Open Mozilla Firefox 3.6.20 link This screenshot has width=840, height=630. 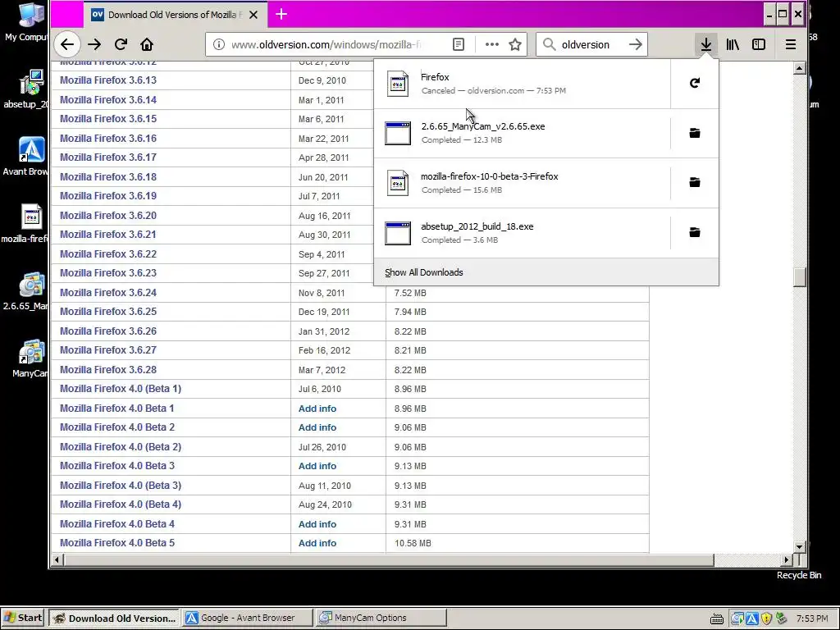point(108,216)
